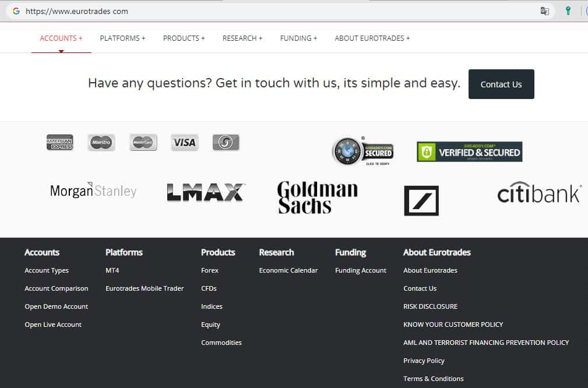The width and height of the screenshot is (588, 388).
Task: Open the Privacy Policy link
Action: [424, 361]
